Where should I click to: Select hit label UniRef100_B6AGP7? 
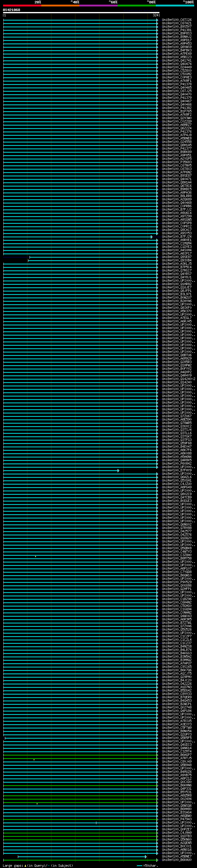click(x=176, y=755)
